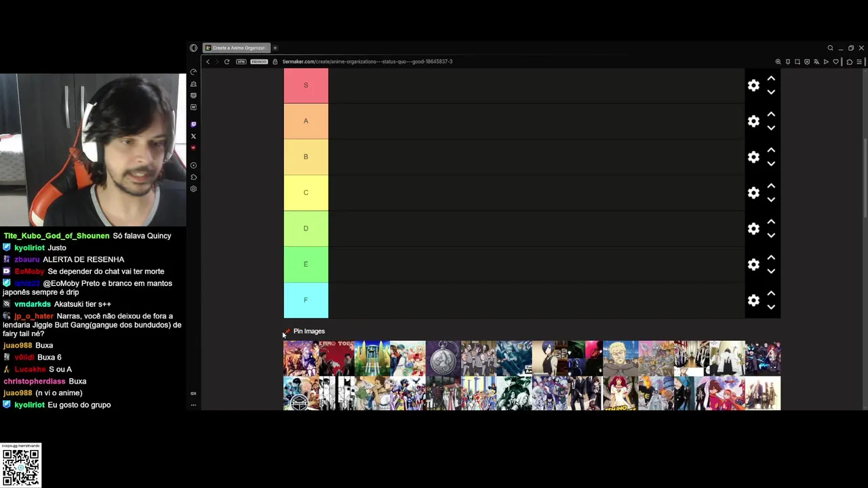Screen dimensions: 868x488
Task: Move tier S row down
Action: point(771,92)
